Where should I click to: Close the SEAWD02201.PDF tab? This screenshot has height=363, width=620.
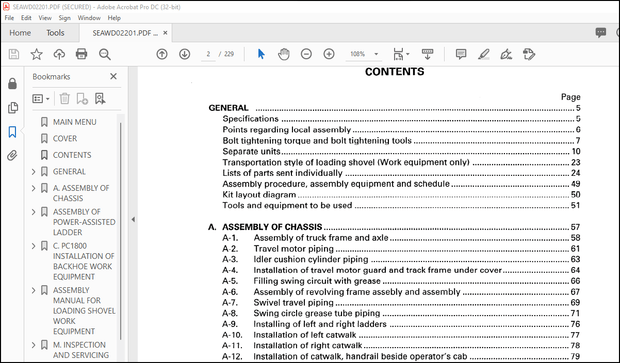[x=165, y=33]
